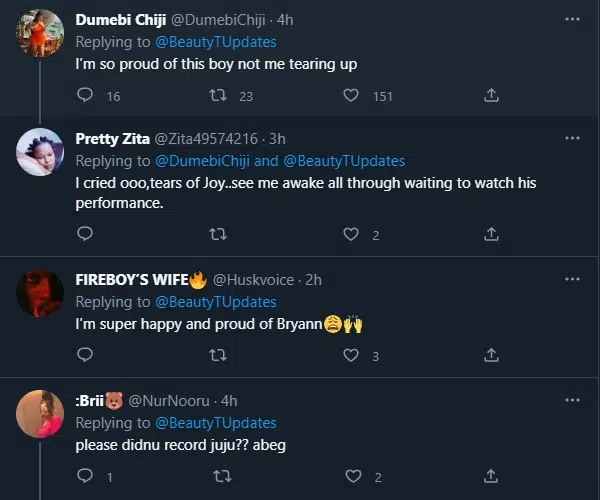Open Pretty Zita's profile avatar

pos(42,153)
